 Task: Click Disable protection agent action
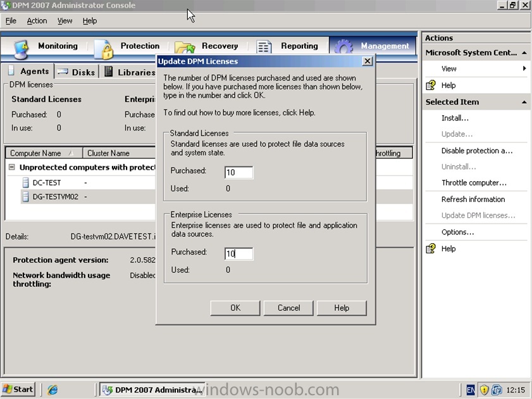(477, 151)
